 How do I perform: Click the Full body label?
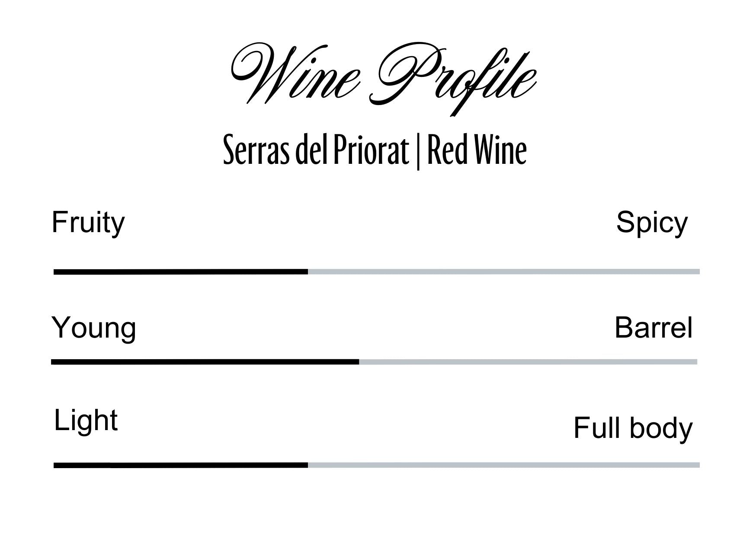click(x=632, y=428)
